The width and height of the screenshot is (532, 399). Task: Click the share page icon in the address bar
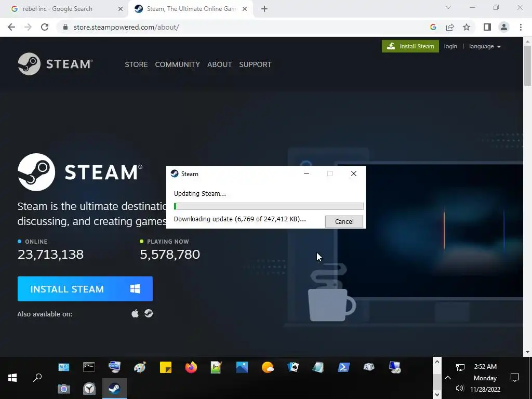click(x=450, y=27)
